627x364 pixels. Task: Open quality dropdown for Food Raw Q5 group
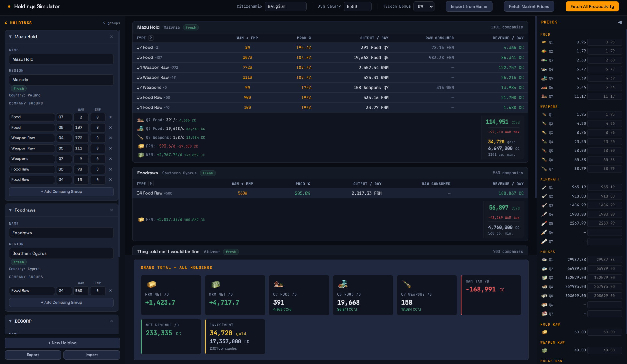point(64,169)
